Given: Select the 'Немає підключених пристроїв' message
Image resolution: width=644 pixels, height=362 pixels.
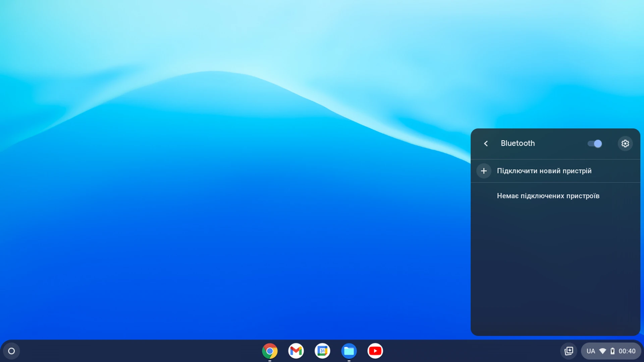Looking at the screenshot, I should pyautogui.click(x=548, y=196).
